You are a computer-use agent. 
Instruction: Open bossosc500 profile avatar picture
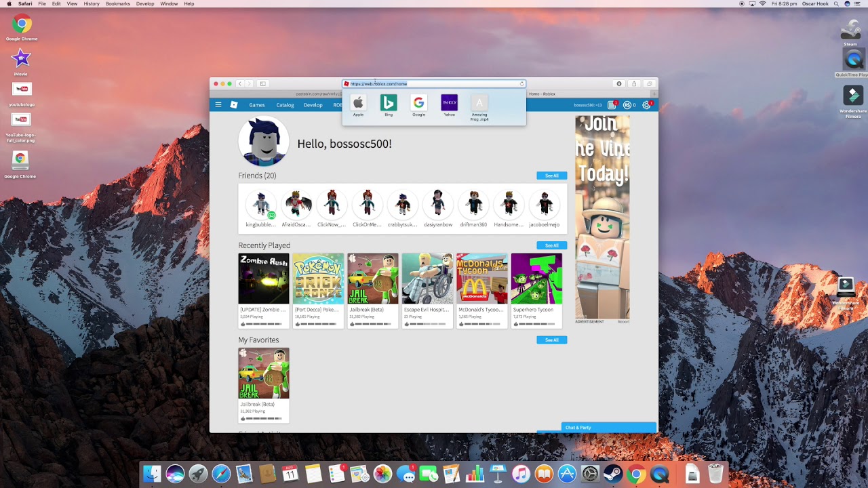tap(264, 142)
